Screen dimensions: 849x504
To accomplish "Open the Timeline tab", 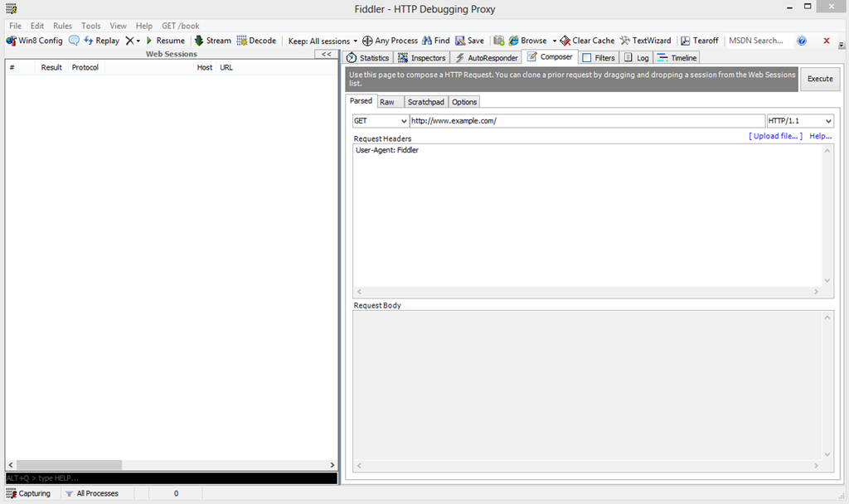I will [677, 58].
